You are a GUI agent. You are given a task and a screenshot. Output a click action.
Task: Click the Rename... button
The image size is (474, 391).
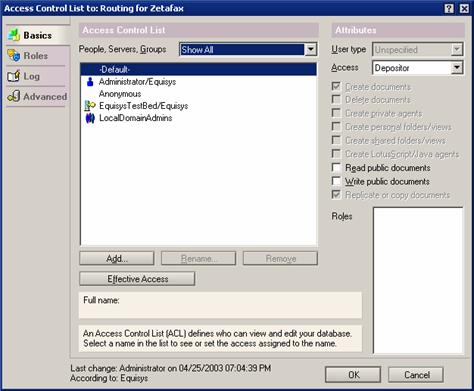pyautogui.click(x=199, y=258)
